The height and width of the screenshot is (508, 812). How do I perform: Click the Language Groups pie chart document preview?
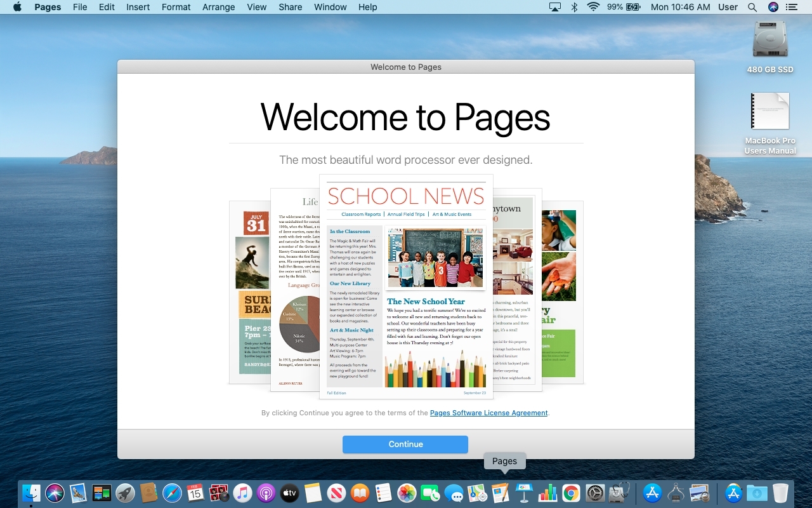point(296,290)
